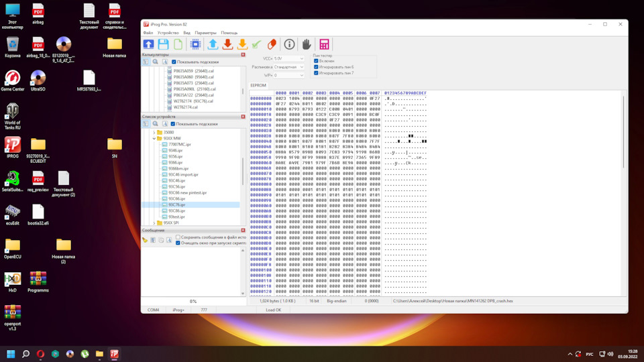The height and width of the screenshot is (362, 644).
Task: Open the Файл menu
Action: point(148,33)
